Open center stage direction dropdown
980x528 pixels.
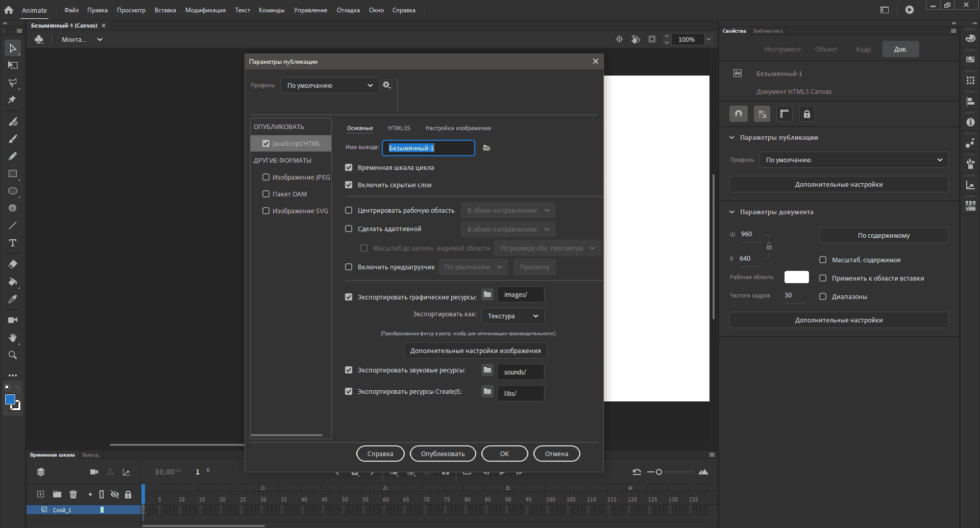point(508,210)
